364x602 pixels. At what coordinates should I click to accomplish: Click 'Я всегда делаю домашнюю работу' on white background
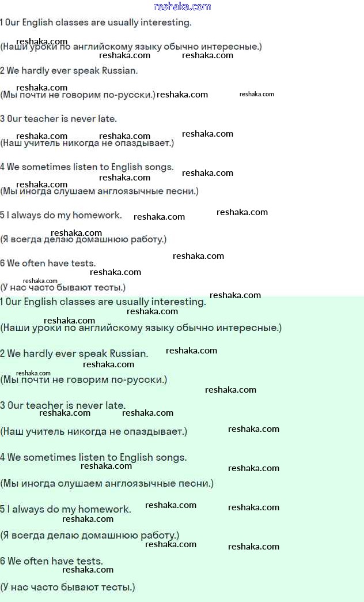(84, 239)
